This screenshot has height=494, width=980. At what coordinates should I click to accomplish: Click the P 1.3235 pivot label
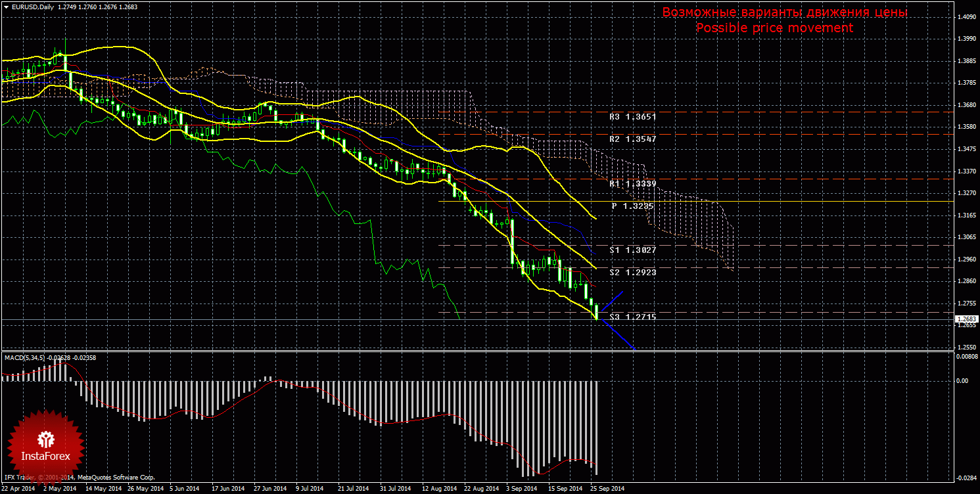633,206
